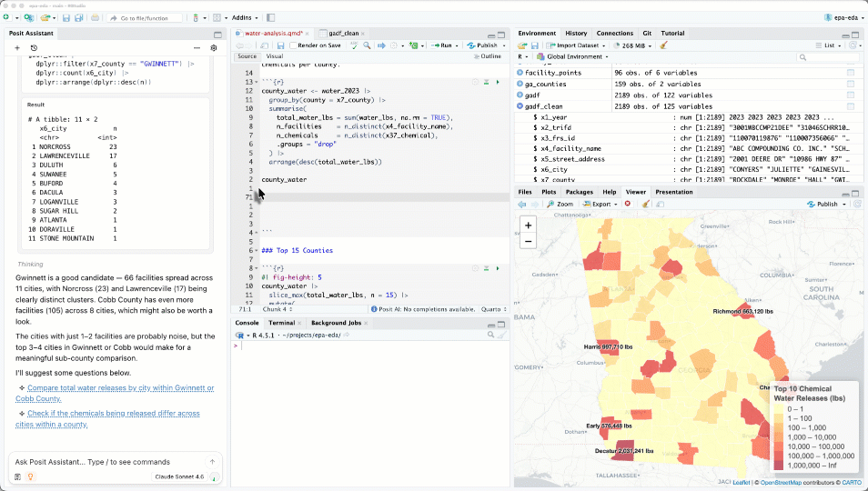Open the Git tab

tap(647, 33)
